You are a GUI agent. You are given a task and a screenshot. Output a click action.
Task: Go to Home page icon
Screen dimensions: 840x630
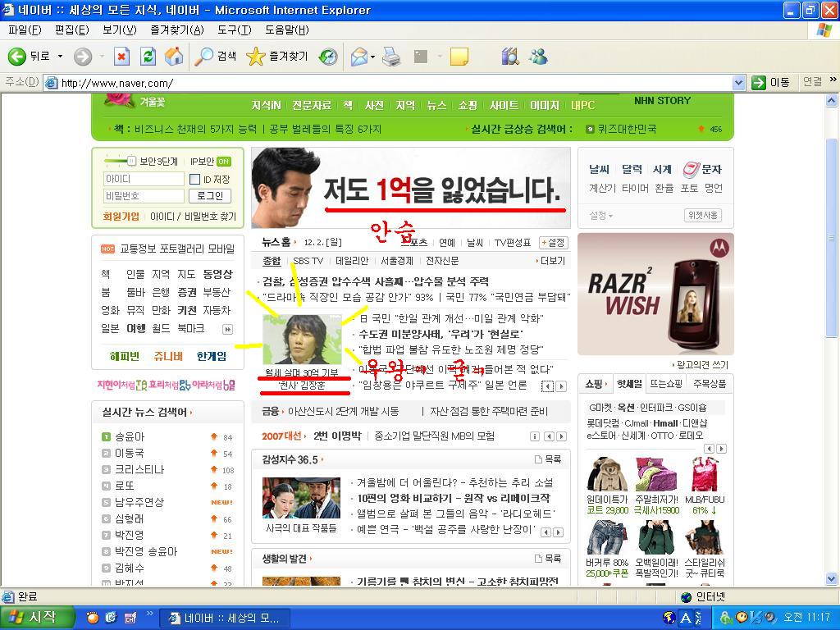[x=174, y=57]
